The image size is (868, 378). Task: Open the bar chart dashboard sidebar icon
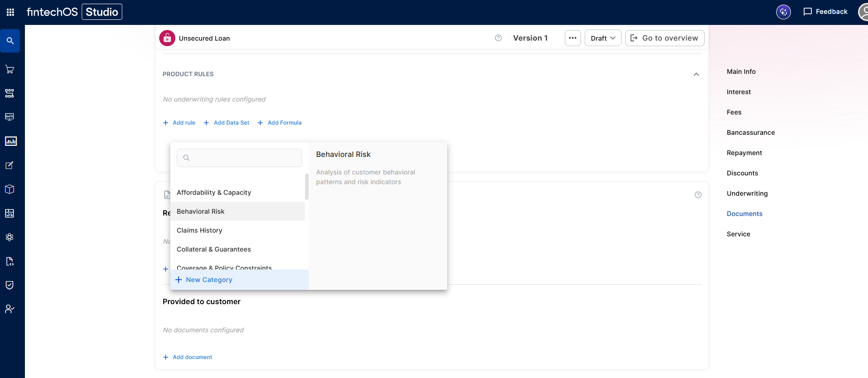pyautogui.click(x=11, y=141)
